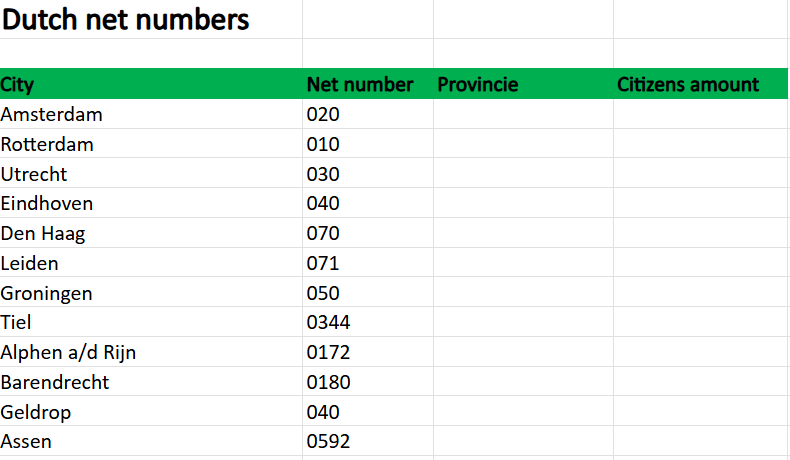This screenshot has width=790, height=460.
Task: Click empty Citizens amount cell for Rotterdam
Action: click(x=701, y=144)
